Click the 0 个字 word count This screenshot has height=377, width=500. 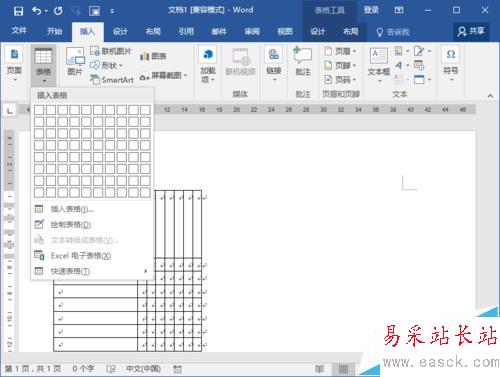point(83,369)
